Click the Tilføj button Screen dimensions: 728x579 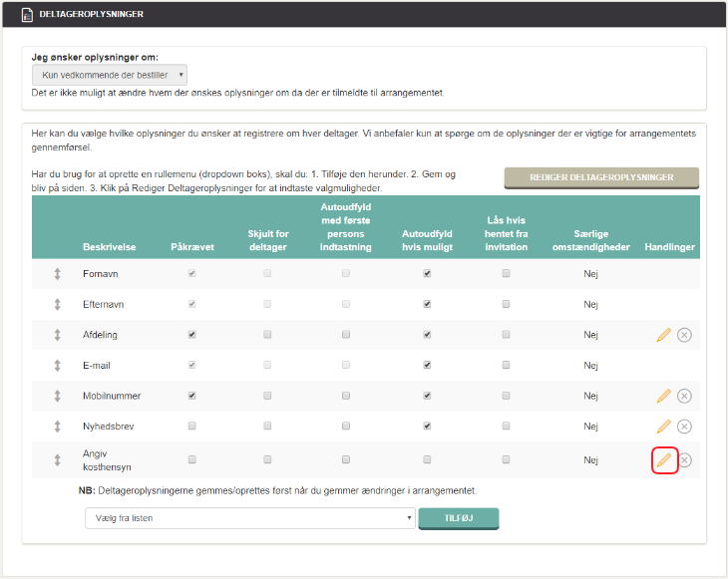click(459, 518)
